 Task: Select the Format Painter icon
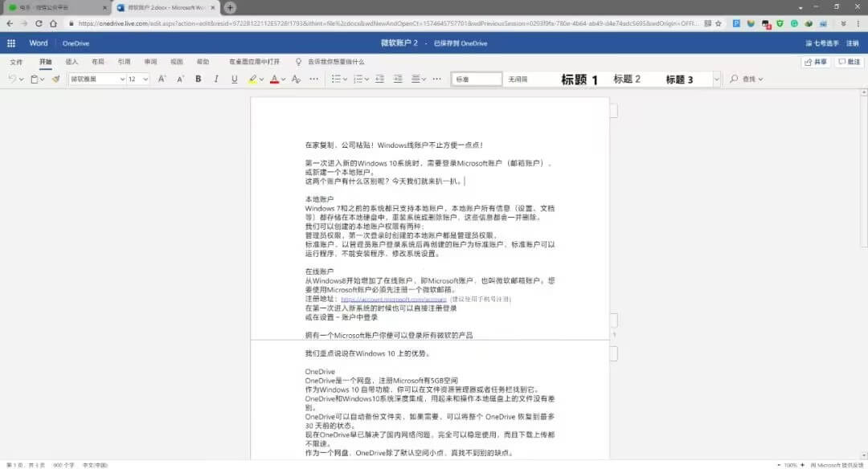tap(56, 78)
